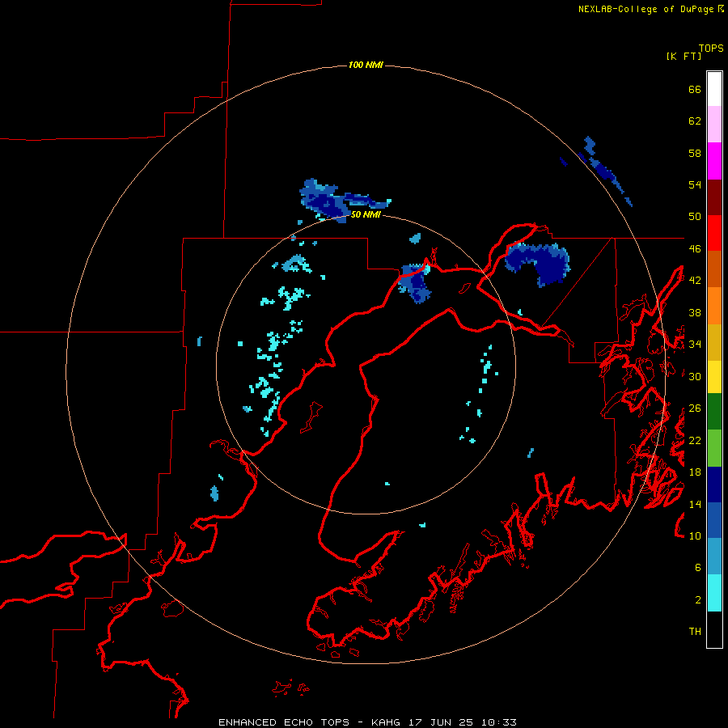Click the orange 42 legend swatch
This screenshot has height=728, width=728.
(714, 306)
